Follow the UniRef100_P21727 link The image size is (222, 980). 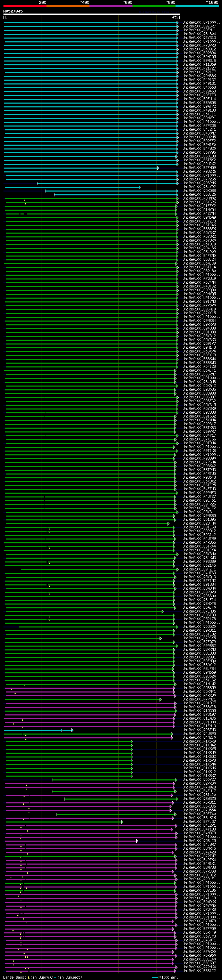click(199, 68)
